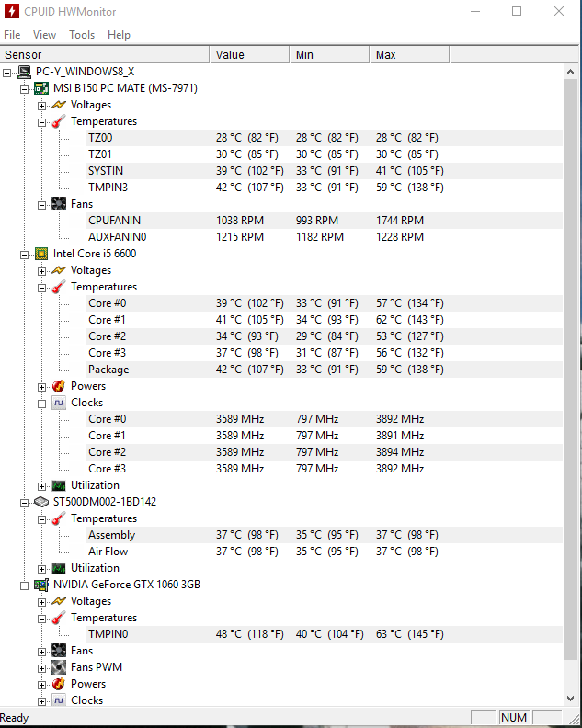Collapse the NVIDIA GeForce GTX 1060 node
This screenshot has height=728, width=582.
pos(24,586)
